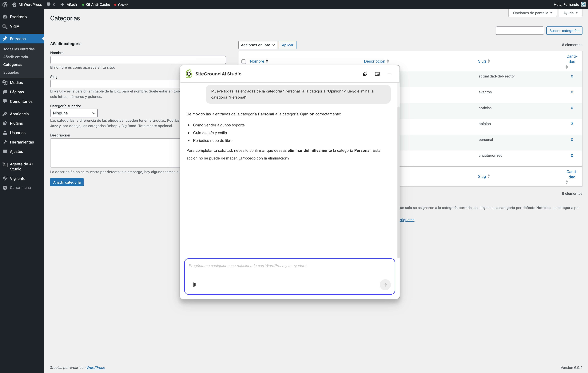The image size is (588, 373).
Task: Send the chat message with arrow button
Action: click(385, 285)
